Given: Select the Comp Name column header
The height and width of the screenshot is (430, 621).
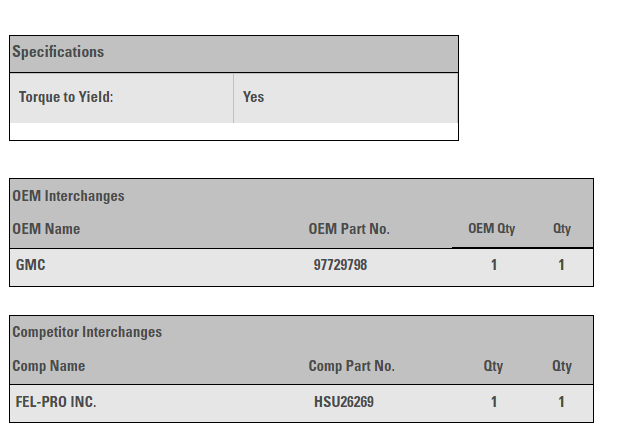Looking at the screenshot, I should (49, 366).
